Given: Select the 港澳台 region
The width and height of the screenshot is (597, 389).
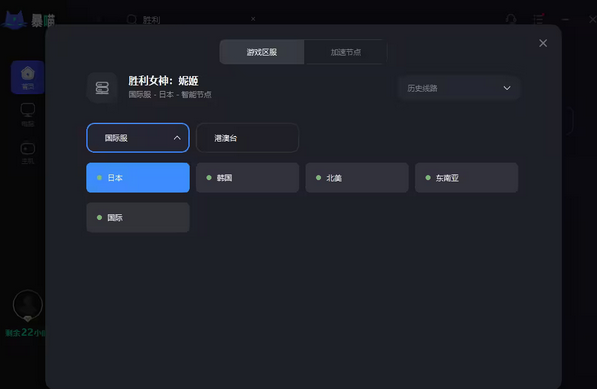Looking at the screenshot, I should pyautogui.click(x=247, y=138).
